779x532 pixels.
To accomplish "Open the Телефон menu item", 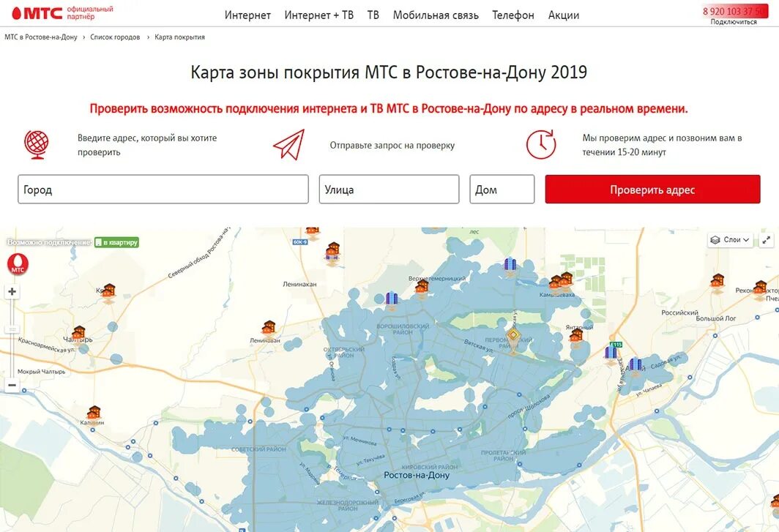I will pos(513,15).
